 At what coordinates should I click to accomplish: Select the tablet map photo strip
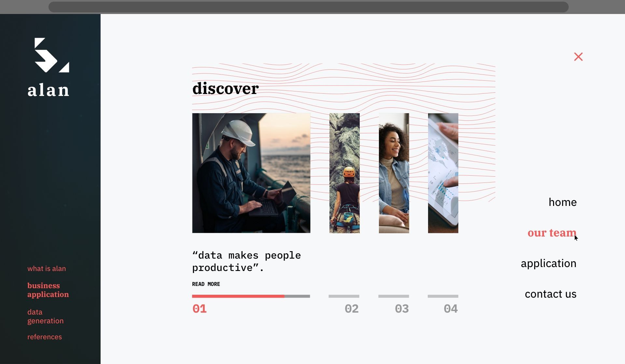(443, 173)
